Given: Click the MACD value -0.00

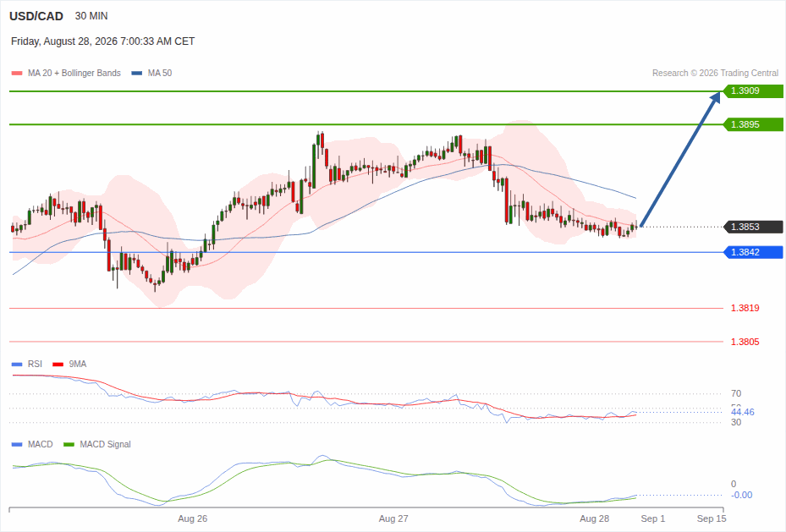Looking at the screenshot, I should coord(742,495).
